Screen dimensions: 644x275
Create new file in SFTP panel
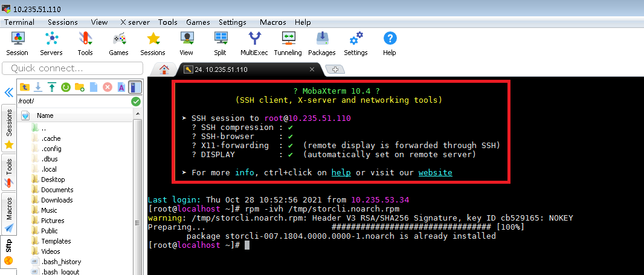[94, 87]
